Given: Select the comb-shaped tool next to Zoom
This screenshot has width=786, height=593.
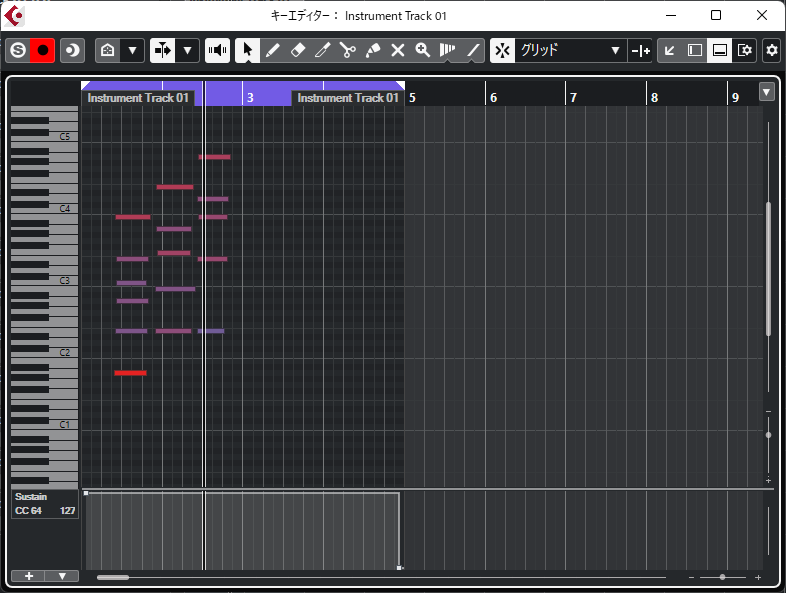Looking at the screenshot, I should (447, 50).
